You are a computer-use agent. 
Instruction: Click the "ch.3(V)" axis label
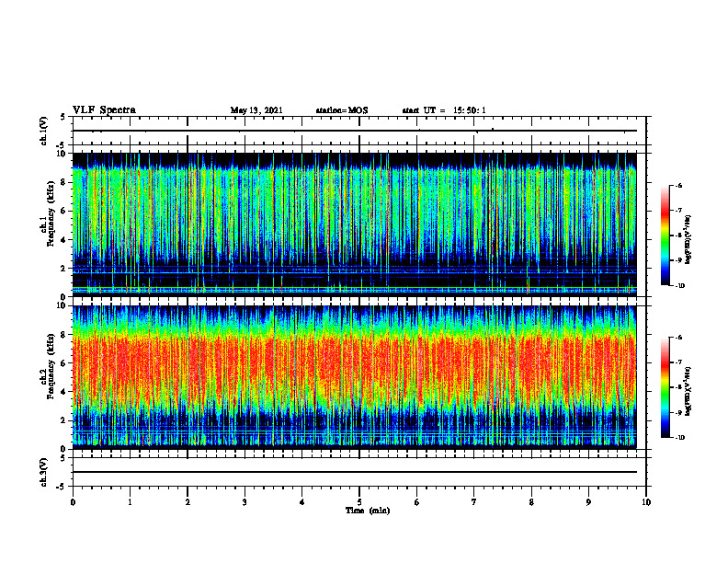tap(43, 472)
